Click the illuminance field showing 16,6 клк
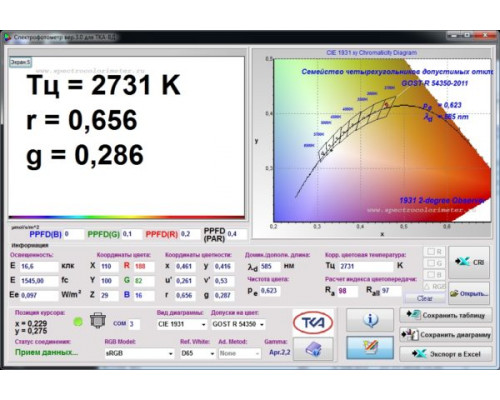 pos(39,266)
